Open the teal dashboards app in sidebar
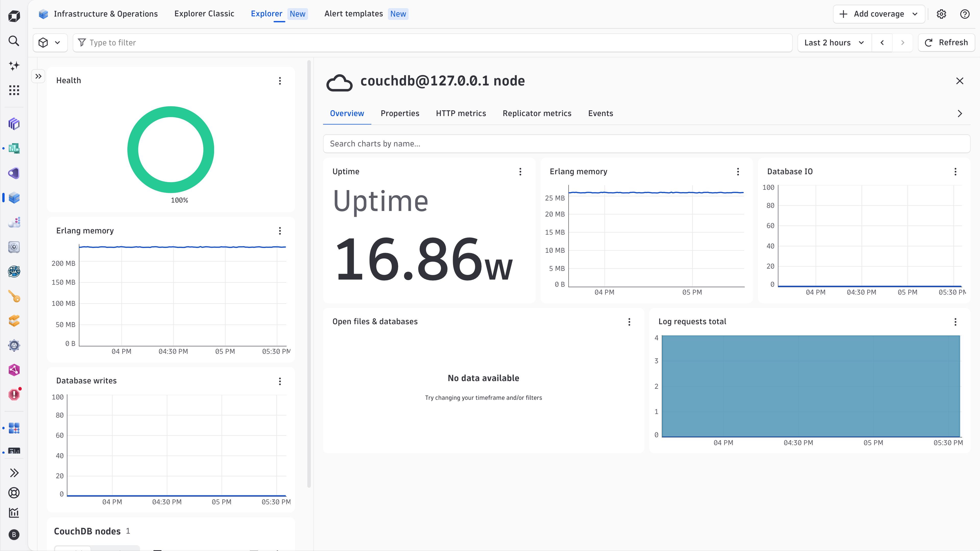This screenshot has height=551, width=980. [x=14, y=148]
